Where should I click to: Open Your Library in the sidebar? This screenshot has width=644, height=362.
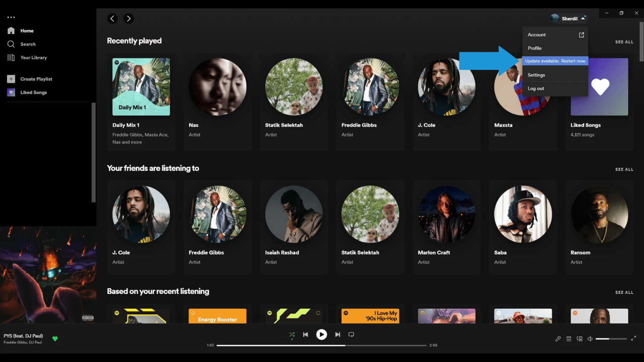tap(34, 58)
